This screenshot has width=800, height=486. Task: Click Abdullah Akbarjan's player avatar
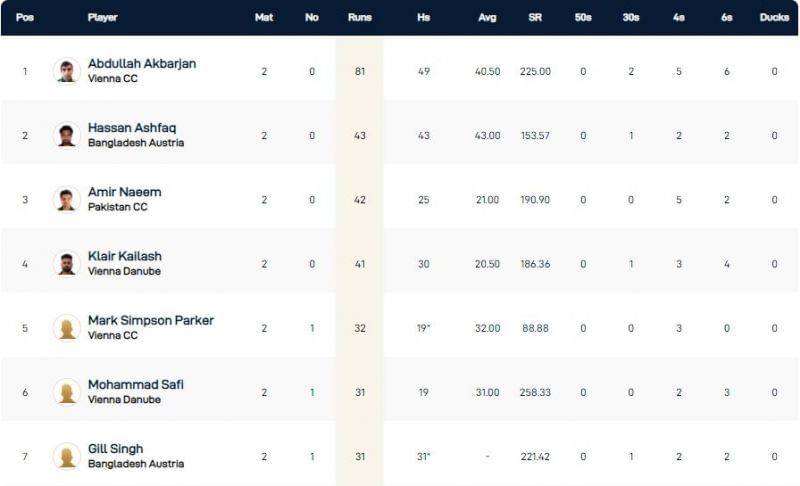point(67,71)
